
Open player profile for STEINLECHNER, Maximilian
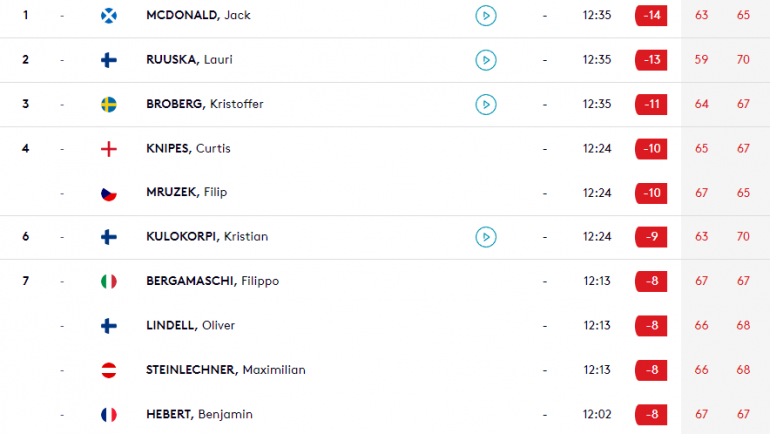click(x=225, y=370)
